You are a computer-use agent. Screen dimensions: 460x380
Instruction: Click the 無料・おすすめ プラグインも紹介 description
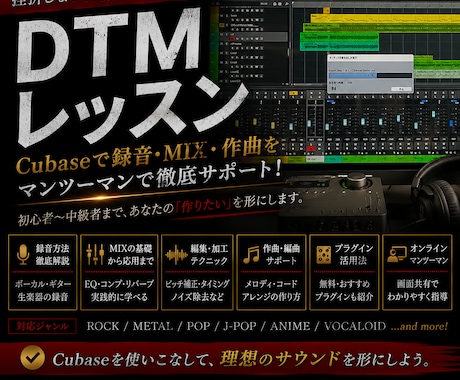pyautogui.click(x=344, y=290)
